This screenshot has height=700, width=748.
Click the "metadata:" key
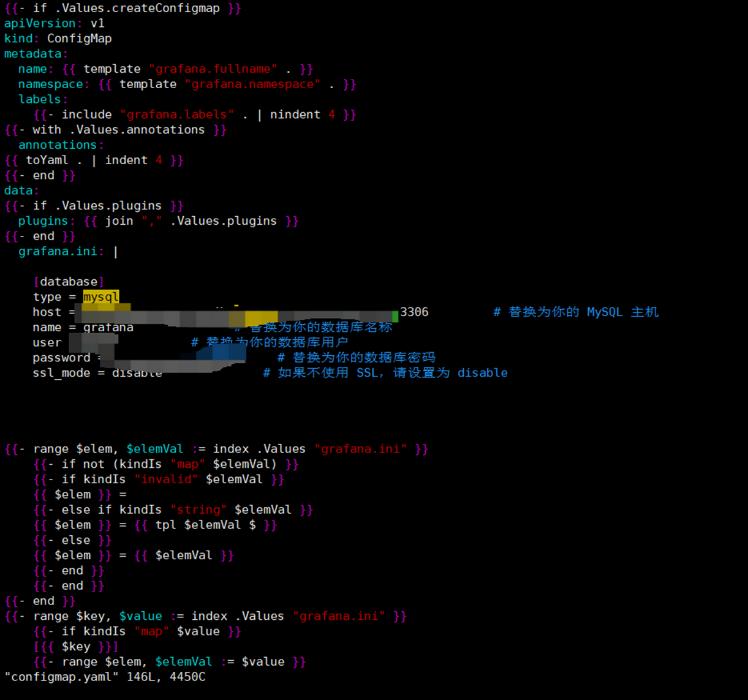pyautogui.click(x=36, y=54)
